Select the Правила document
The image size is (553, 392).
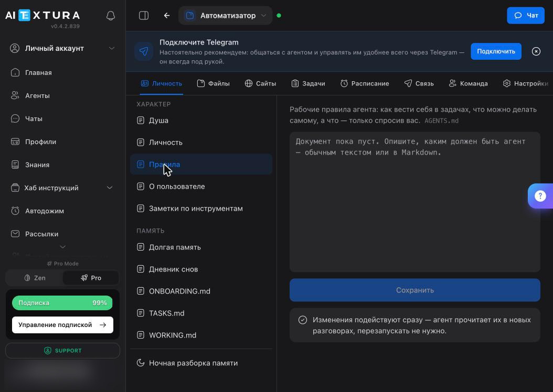[201, 164]
